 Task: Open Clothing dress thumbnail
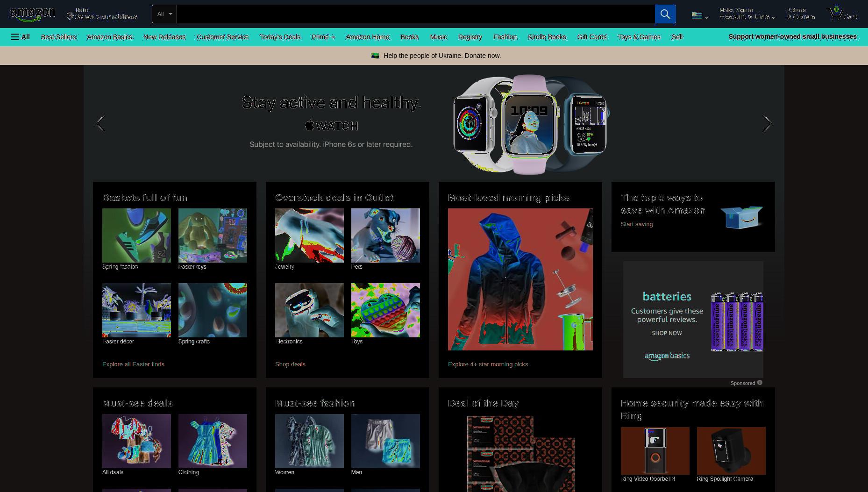coord(213,441)
